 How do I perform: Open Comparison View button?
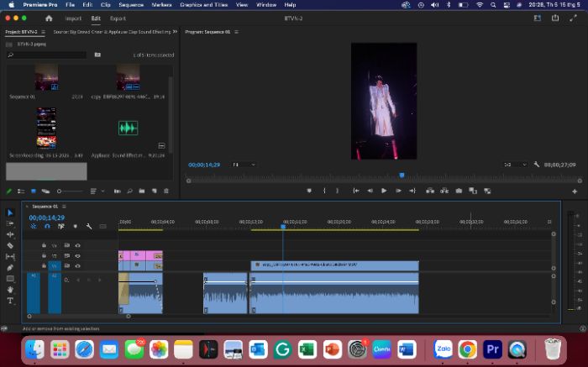pos(473,191)
